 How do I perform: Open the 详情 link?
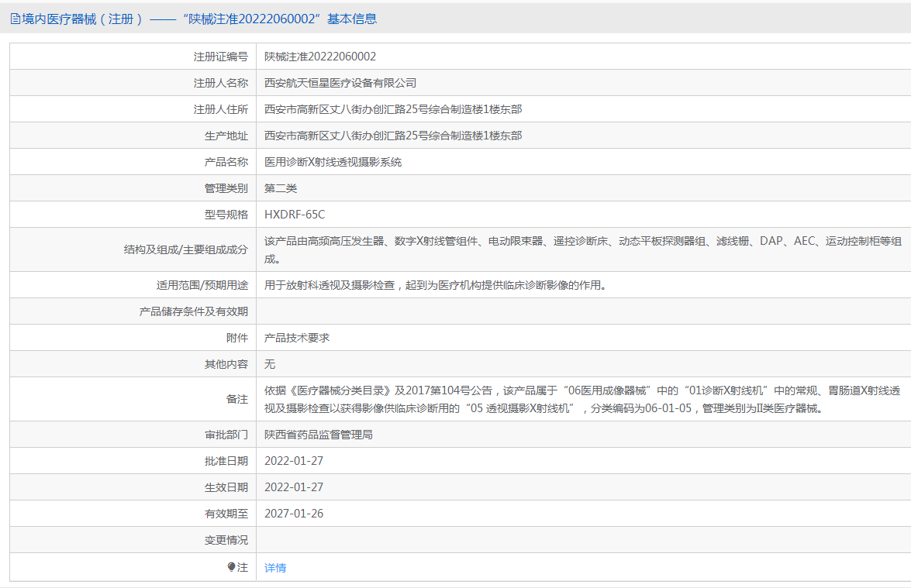click(275, 568)
